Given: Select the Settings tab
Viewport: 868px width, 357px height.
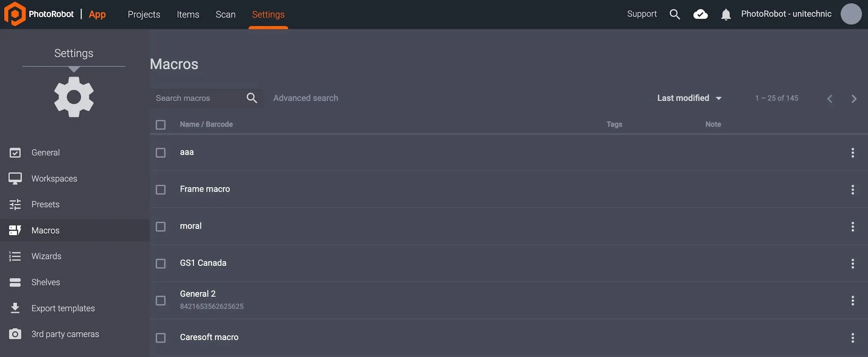Looking at the screenshot, I should click(268, 14).
